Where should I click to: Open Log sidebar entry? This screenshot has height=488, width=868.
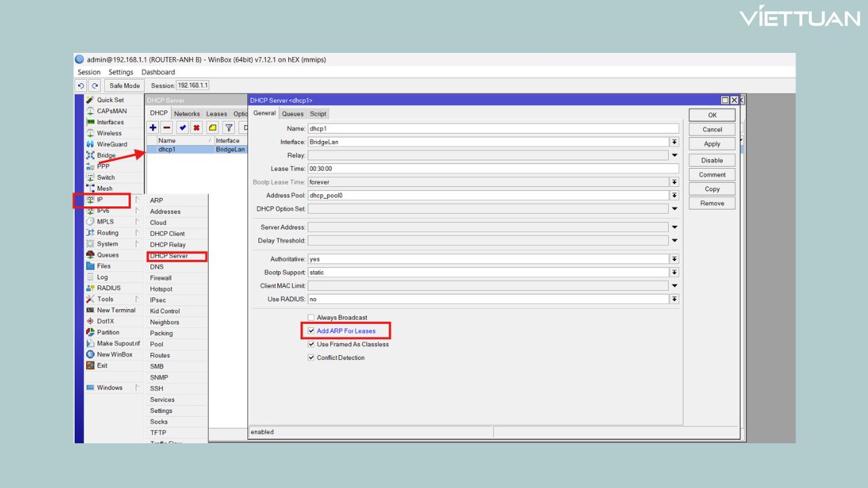(x=102, y=277)
